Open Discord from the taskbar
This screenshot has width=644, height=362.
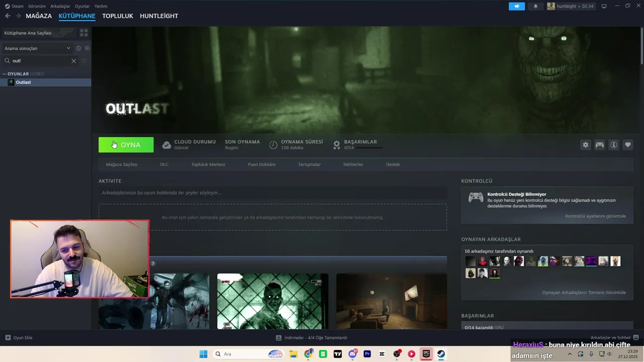click(353, 354)
